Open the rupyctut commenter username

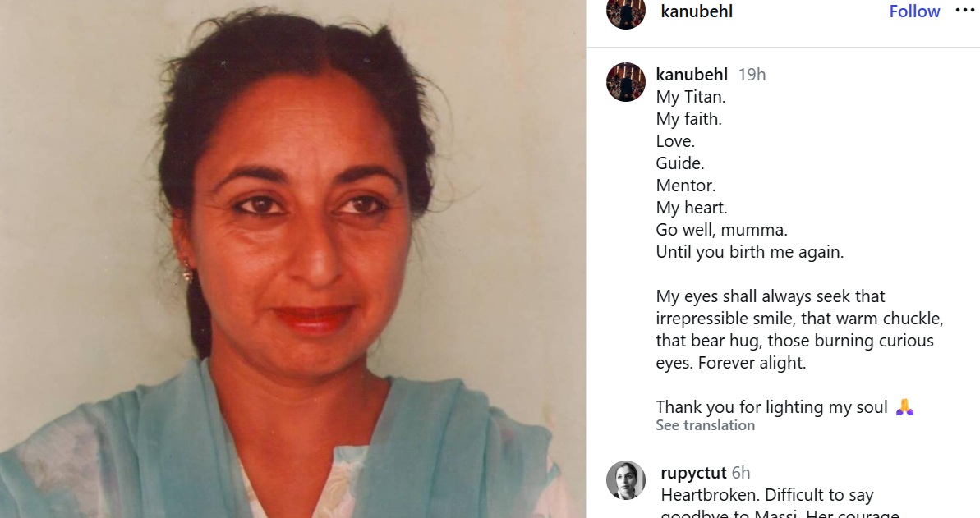693,473
